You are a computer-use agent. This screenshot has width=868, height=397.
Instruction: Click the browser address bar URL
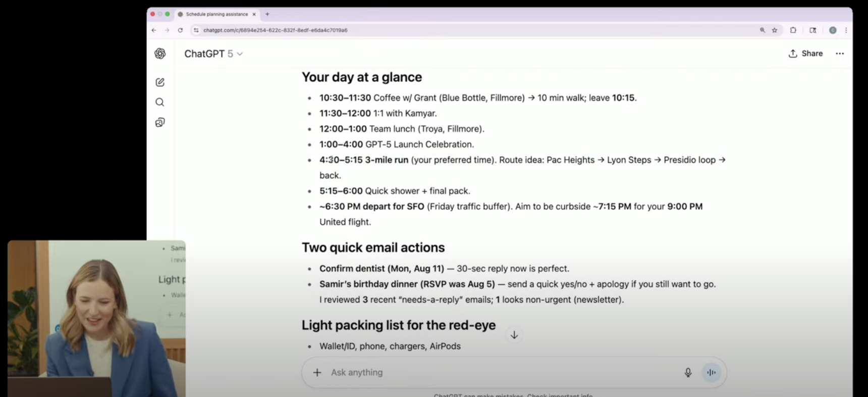coord(275,30)
